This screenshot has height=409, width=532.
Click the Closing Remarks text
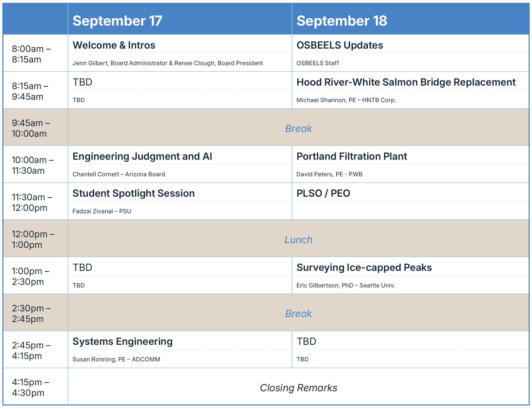[298, 388]
